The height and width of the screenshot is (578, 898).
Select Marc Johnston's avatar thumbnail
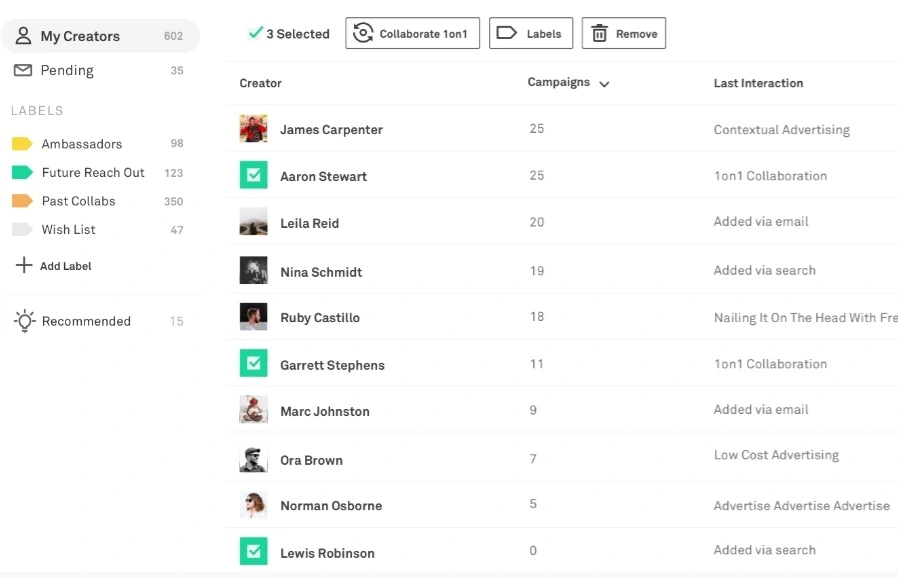(254, 410)
